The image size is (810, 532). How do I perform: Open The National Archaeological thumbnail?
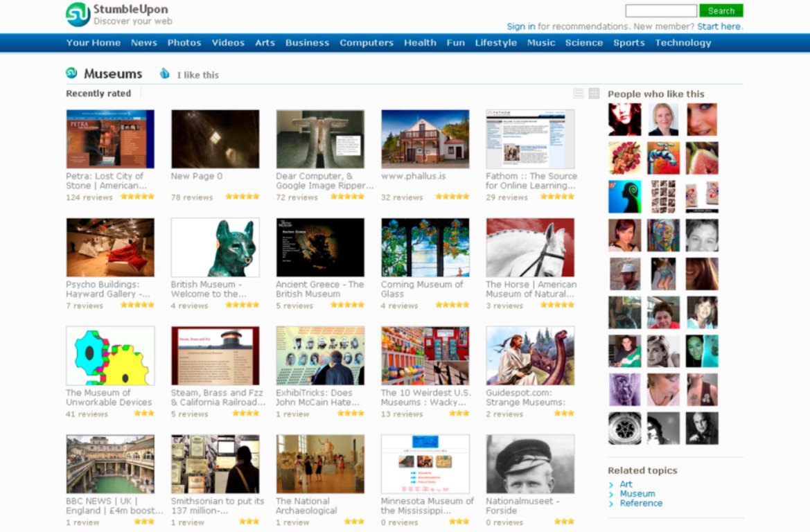coord(320,464)
